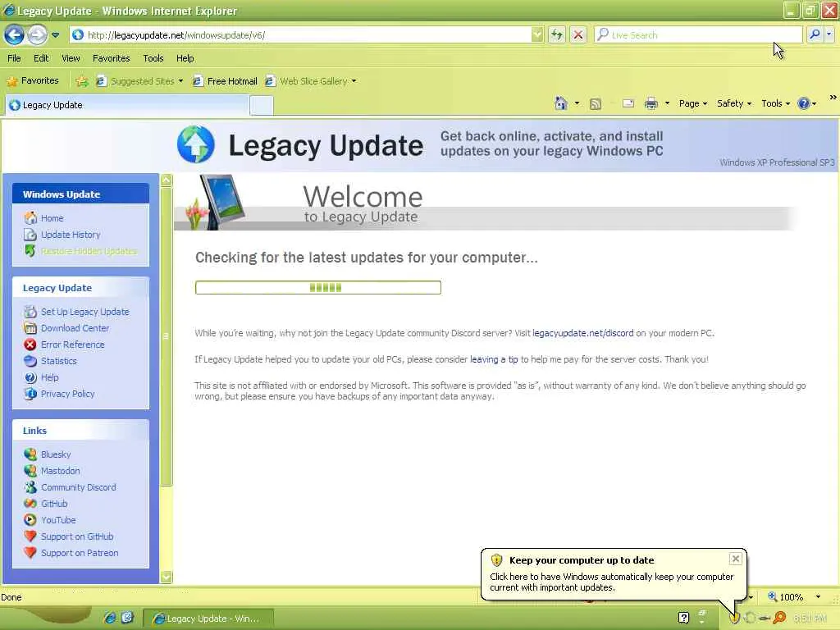
Task: Click Support on Patreon heart icon
Action: point(30,553)
